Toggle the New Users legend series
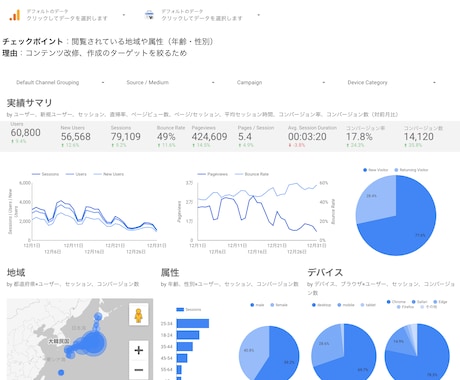 pyautogui.click(x=109, y=174)
